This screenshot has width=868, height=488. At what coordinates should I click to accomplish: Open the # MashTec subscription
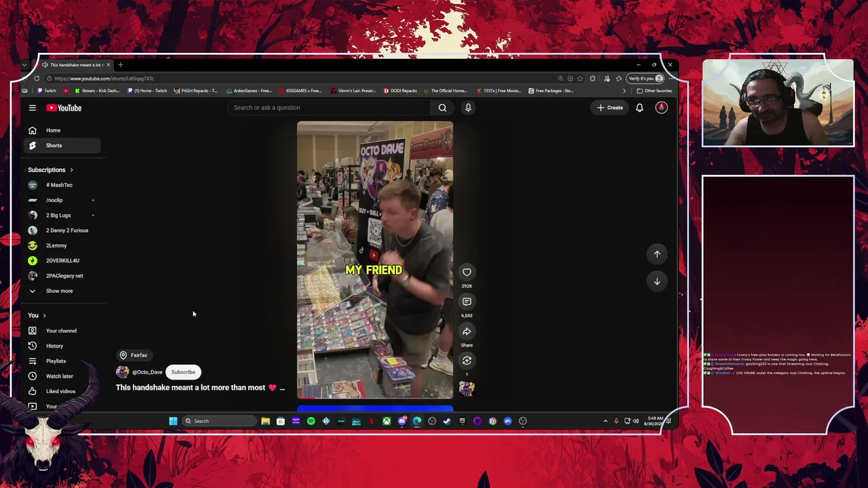[62, 185]
